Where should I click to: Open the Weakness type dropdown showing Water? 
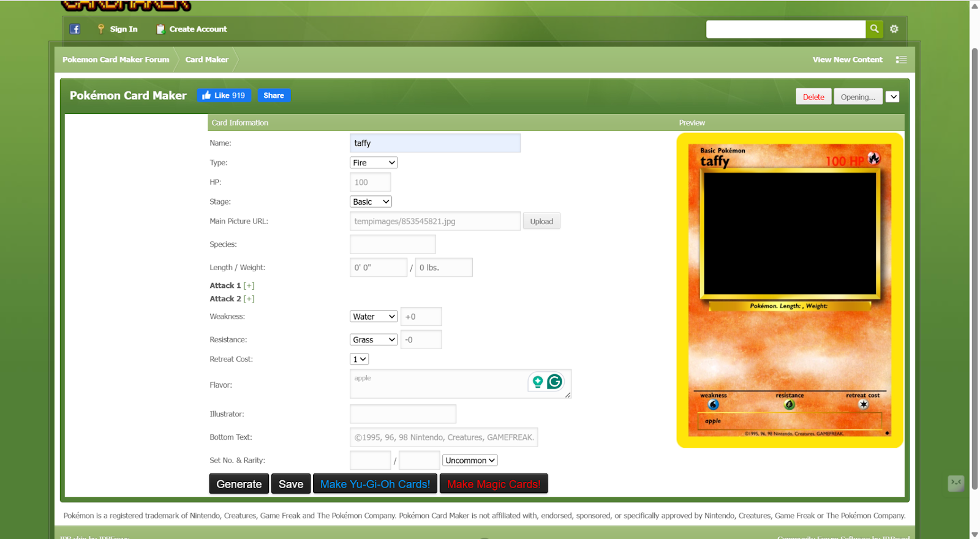pyautogui.click(x=374, y=317)
